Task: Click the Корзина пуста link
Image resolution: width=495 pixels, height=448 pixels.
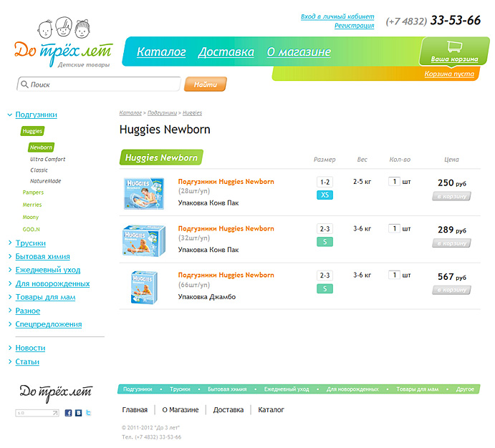Action: click(449, 74)
